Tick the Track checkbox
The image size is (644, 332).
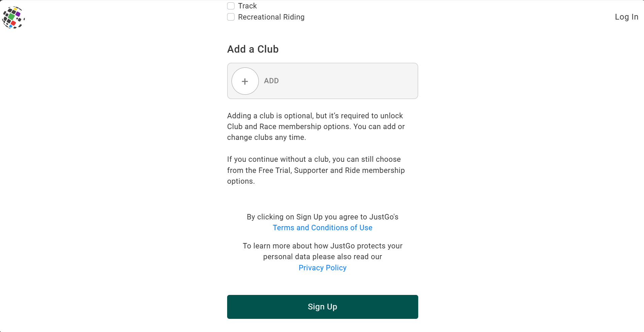(x=231, y=6)
